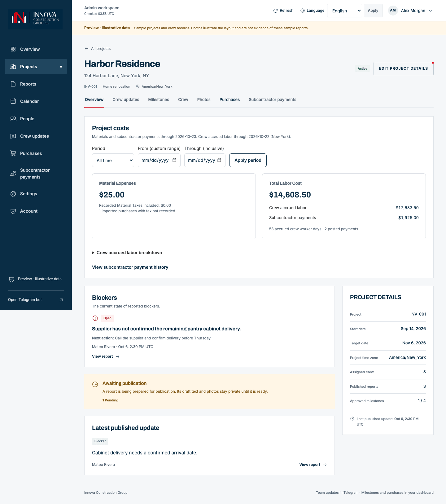Click the Open blocker status badge
Viewport: 446px width, 504px height.
pyautogui.click(x=107, y=318)
